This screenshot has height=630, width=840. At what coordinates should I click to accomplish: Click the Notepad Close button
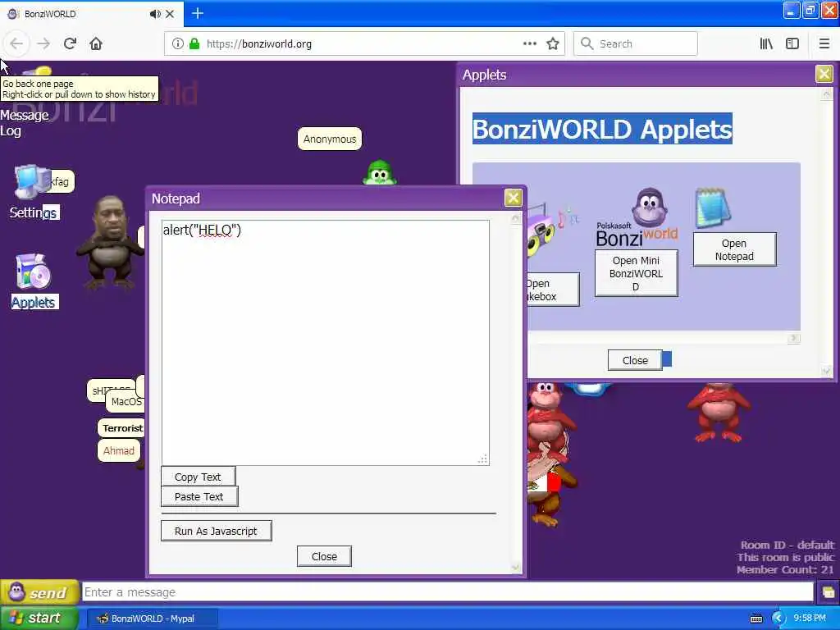click(324, 556)
